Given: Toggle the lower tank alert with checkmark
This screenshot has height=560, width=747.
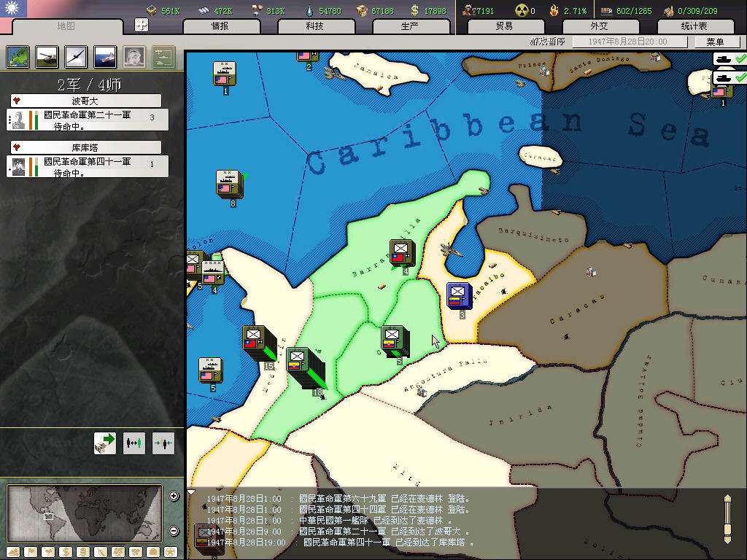Looking at the screenshot, I should click(x=730, y=77).
